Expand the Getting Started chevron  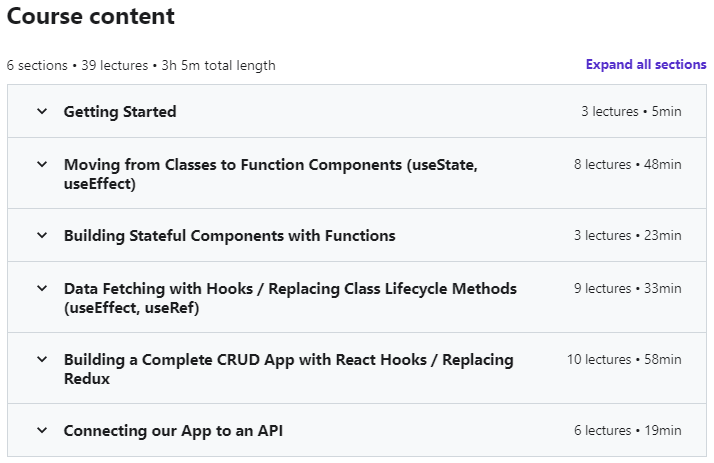click(42, 112)
